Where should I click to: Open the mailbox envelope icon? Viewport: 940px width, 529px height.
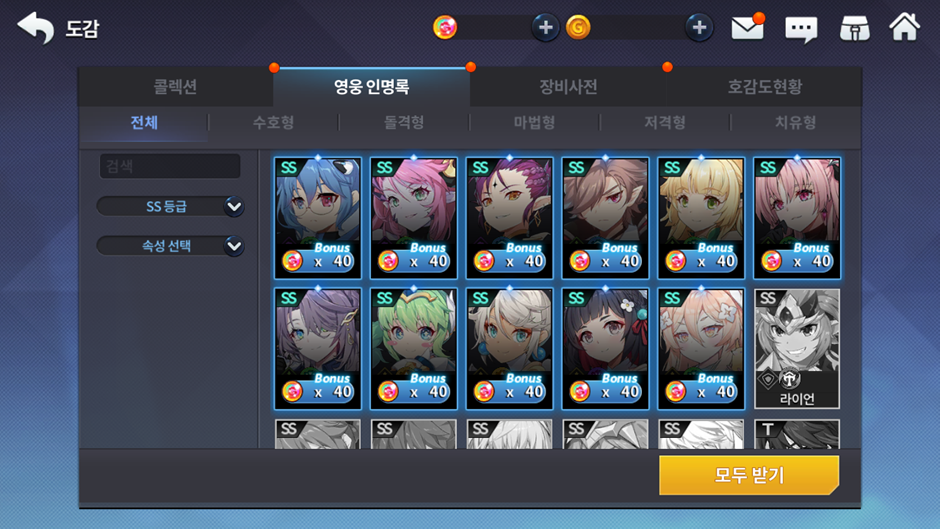point(747,28)
